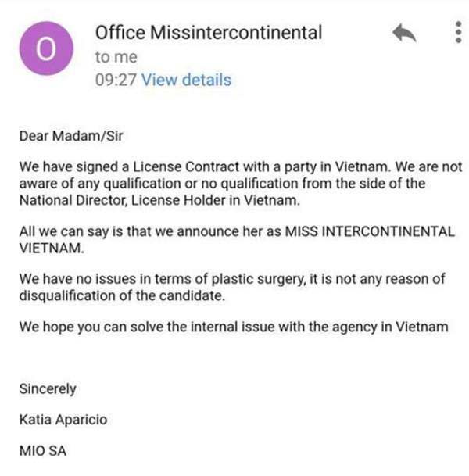The height and width of the screenshot is (476, 469).
Task: Click the 'National Director, License Holder' line
Action: click(159, 200)
